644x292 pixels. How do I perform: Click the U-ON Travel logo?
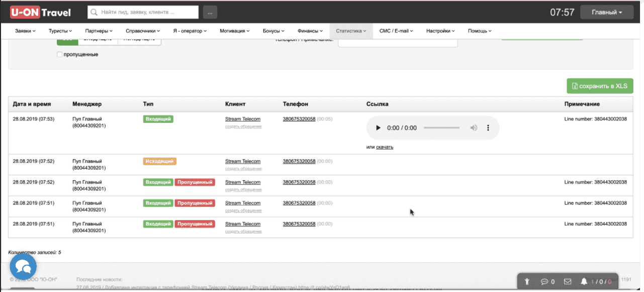(41, 13)
